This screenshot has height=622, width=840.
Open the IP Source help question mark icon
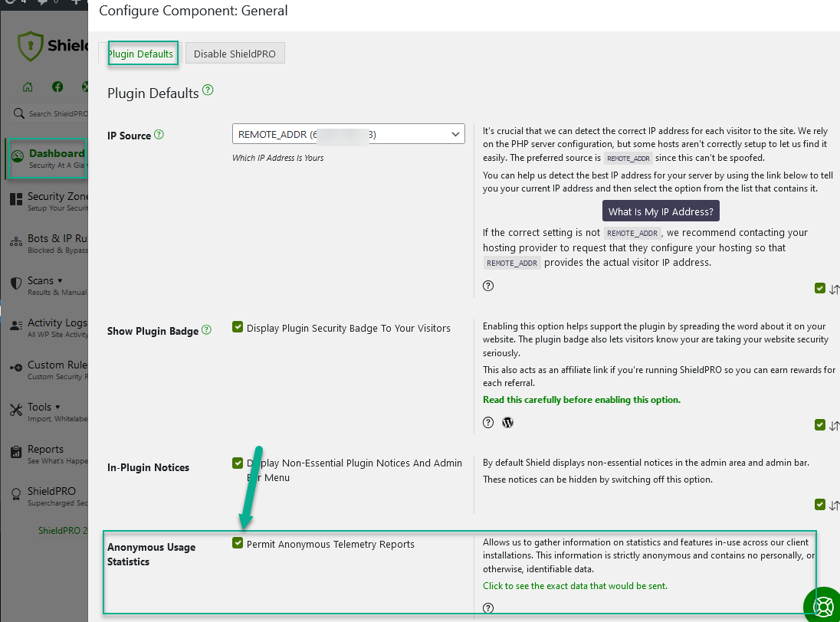(159, 136)
